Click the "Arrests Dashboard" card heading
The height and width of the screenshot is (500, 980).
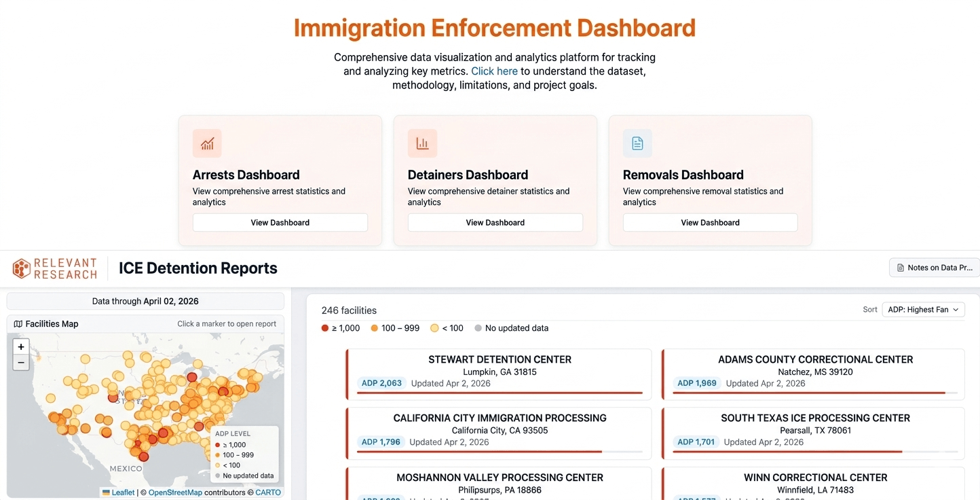[246, 175]
